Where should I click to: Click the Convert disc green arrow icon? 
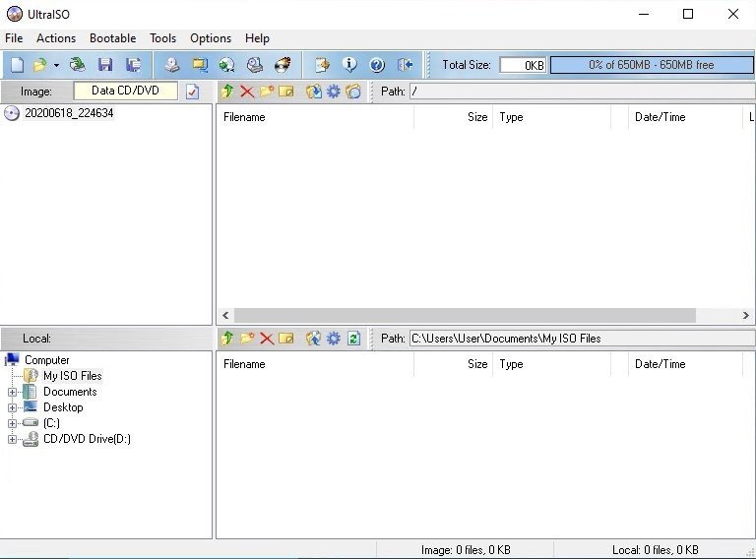coord(227,65)
